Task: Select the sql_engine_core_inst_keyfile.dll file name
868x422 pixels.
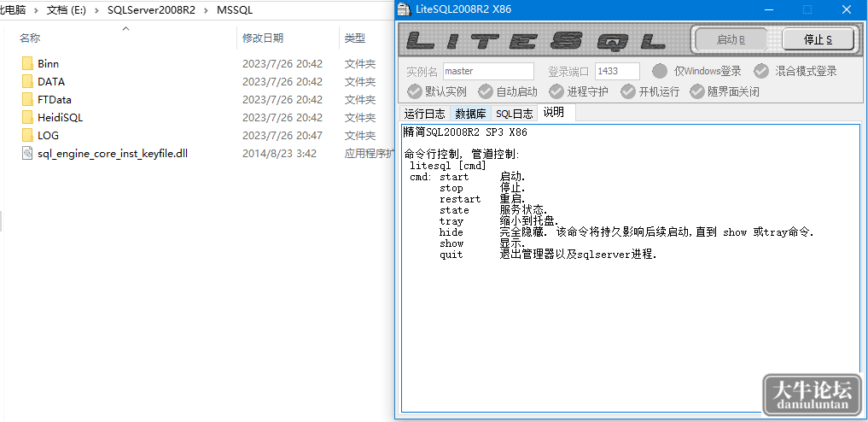Action: [x=113, y=154]
